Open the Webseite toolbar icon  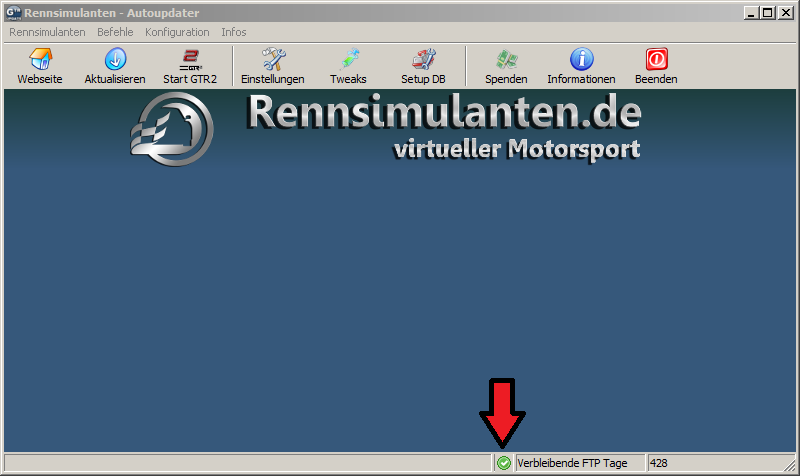pos(40,60)
